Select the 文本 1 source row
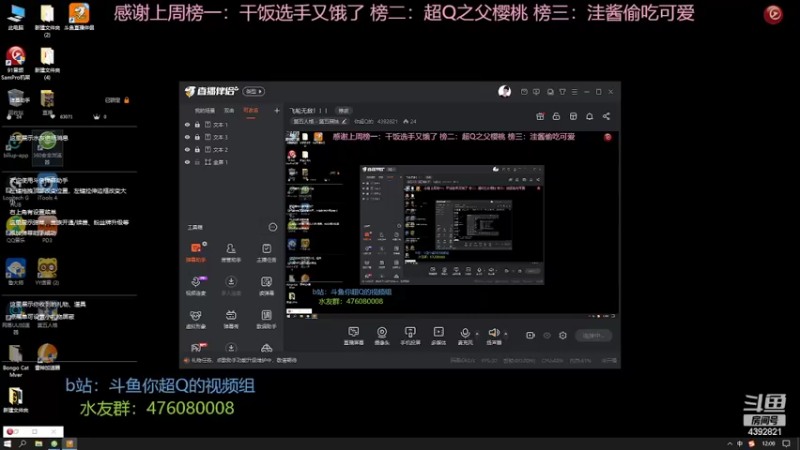Image resolution: width=800 pixels, height=450 pixels. pyautogui.click(x=231, y=124)
